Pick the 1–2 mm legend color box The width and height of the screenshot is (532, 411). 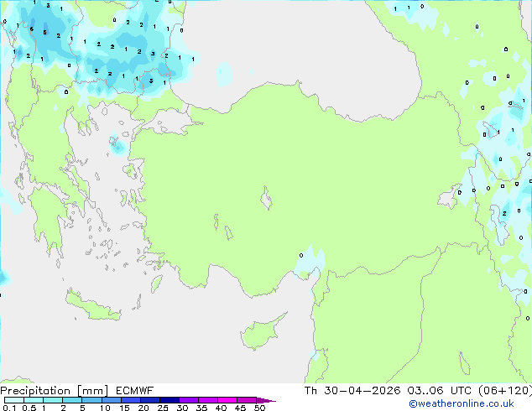[53, 400]
